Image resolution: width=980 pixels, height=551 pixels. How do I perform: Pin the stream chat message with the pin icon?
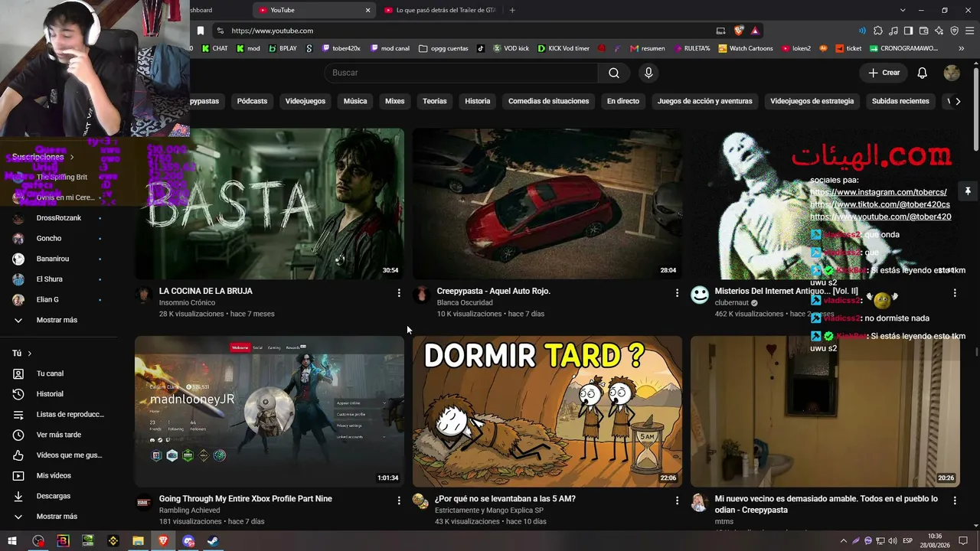click(968, 191)
